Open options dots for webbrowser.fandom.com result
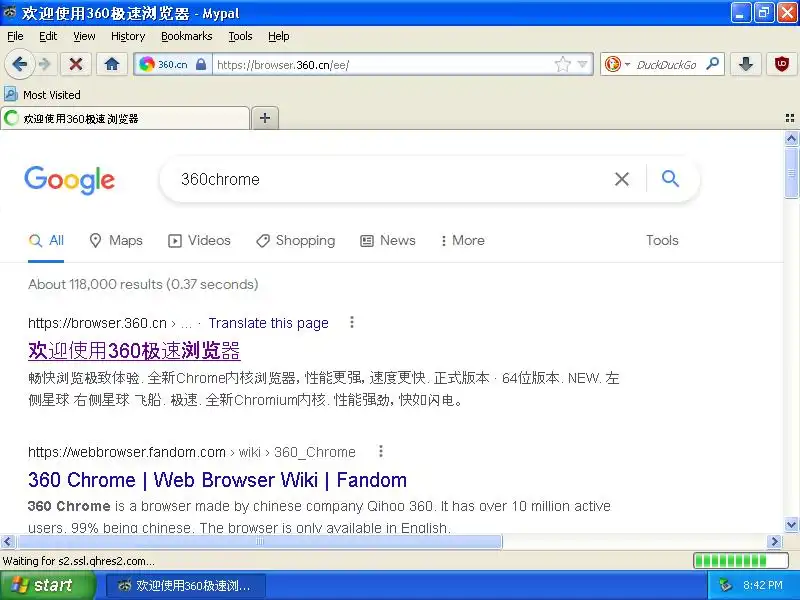The height and width of the screenshot is (600, 800). [381, 451]
